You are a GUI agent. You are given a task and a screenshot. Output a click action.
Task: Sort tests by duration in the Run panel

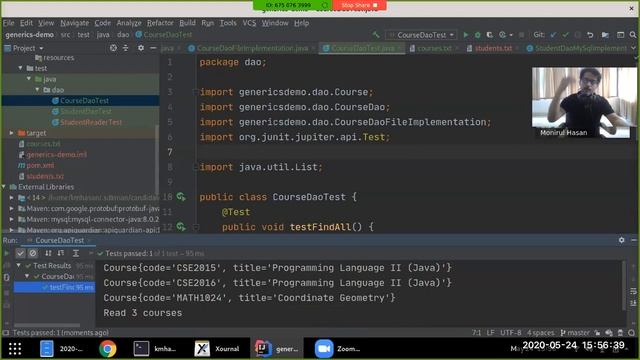click(x=61, y=253)
